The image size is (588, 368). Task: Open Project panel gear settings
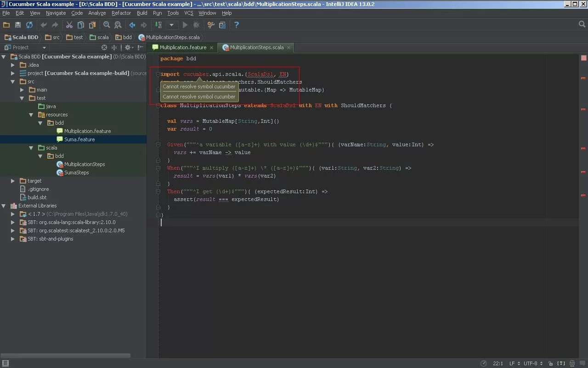click(129, 47)
